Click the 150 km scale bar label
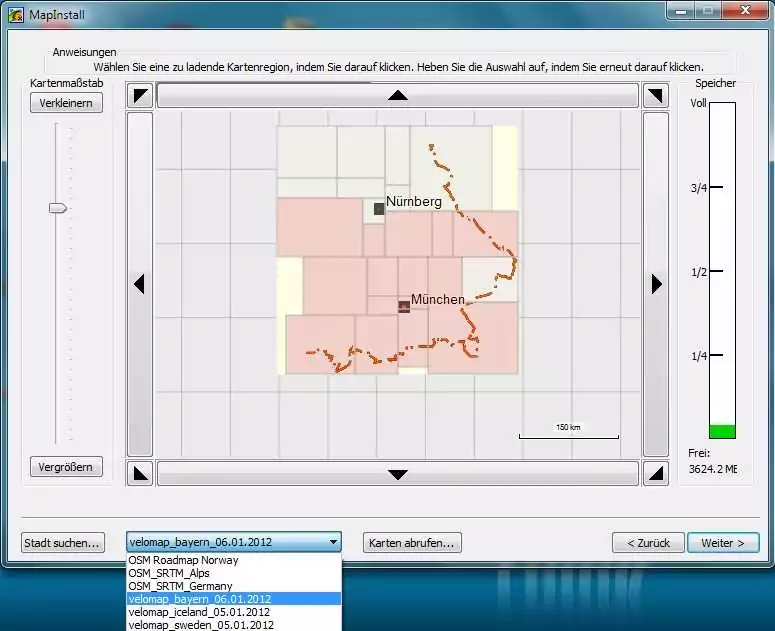This screenshot has width=775, height=631. point(568,427)
